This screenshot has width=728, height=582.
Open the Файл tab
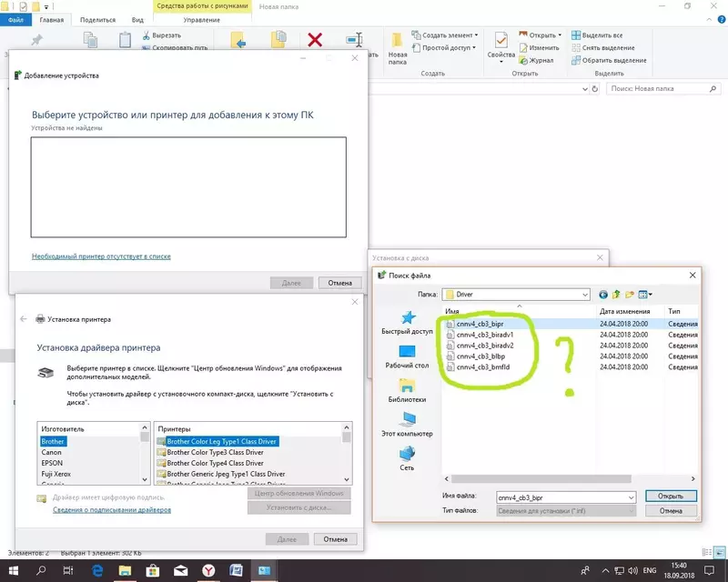pos(15,20)
